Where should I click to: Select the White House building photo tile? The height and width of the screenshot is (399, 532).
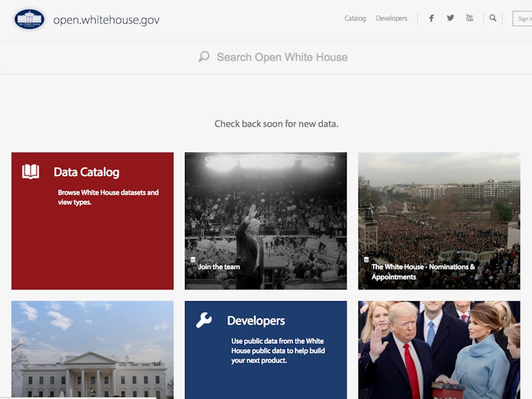[x=92, y=350]
